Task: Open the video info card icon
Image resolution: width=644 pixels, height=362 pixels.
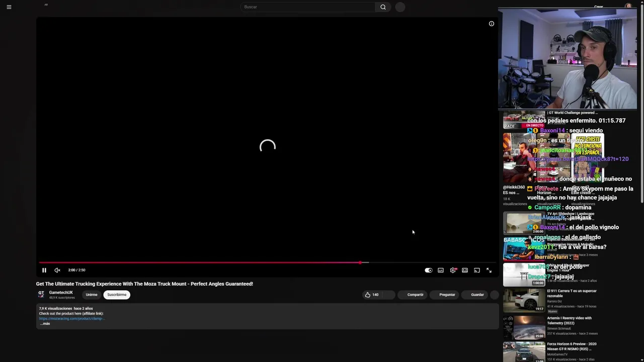Action: tap(492, 24)
